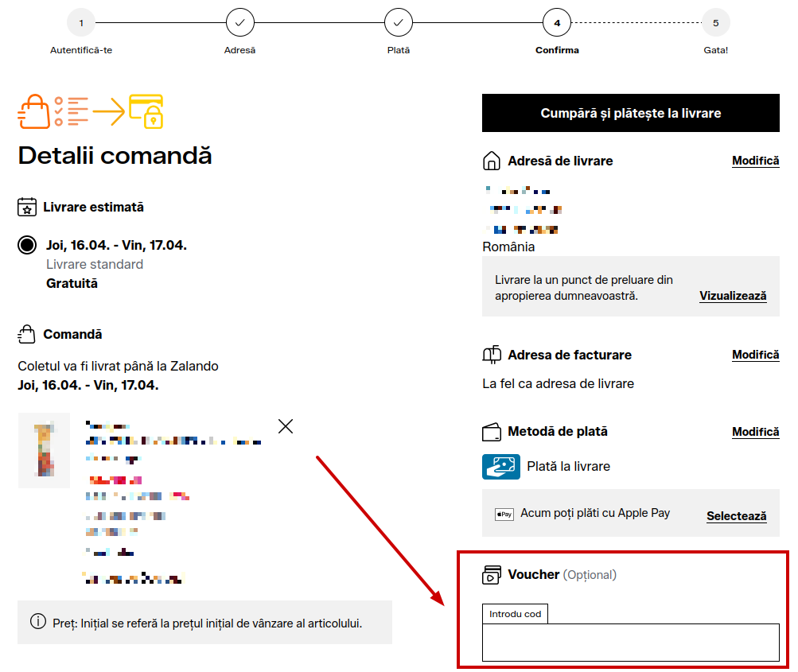Click the mailbox icon beside Adresa de facturare
The width and height of the screenshot is (798, 672).
(x=492, y=355)
